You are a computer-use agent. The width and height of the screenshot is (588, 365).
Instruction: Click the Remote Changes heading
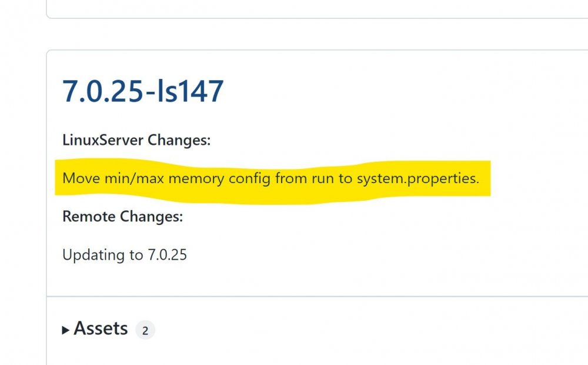pos(123,216)
